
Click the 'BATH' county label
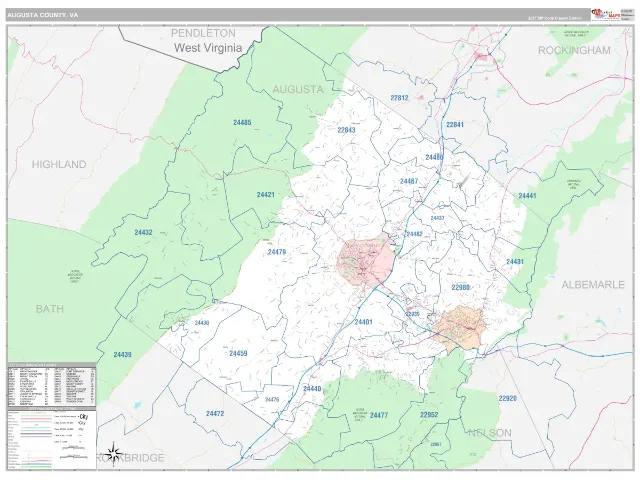(50, 309)
